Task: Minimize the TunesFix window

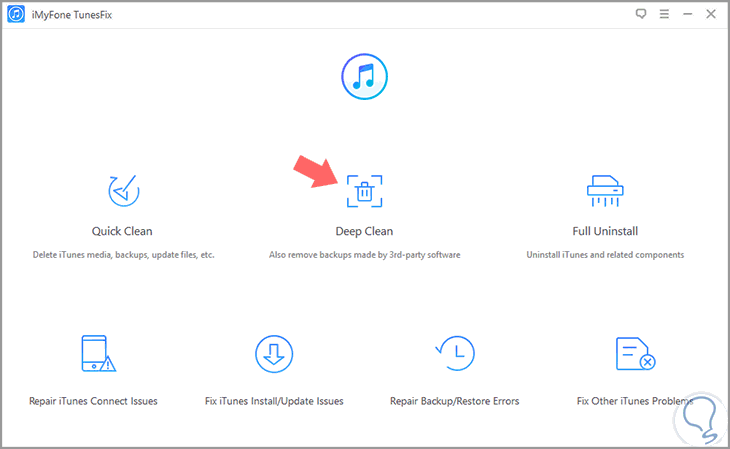Action: click(x=688, y=14)
